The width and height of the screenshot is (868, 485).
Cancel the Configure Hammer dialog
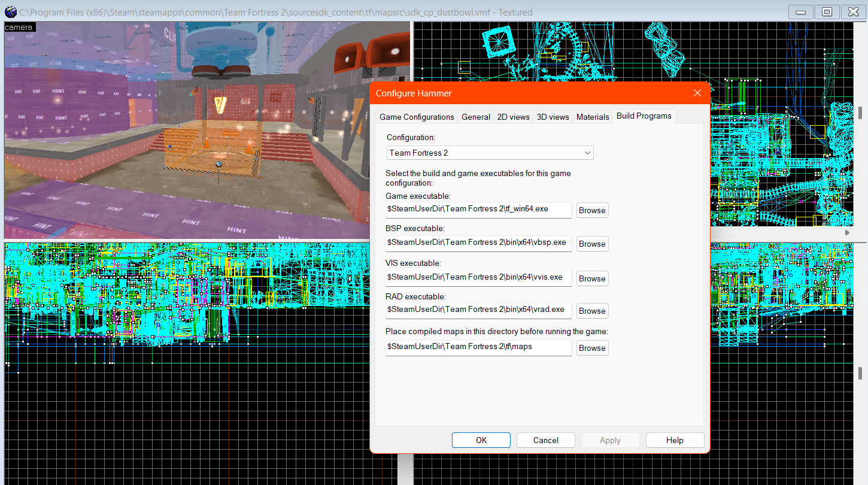pyautogui.click(x=546, y=440)
